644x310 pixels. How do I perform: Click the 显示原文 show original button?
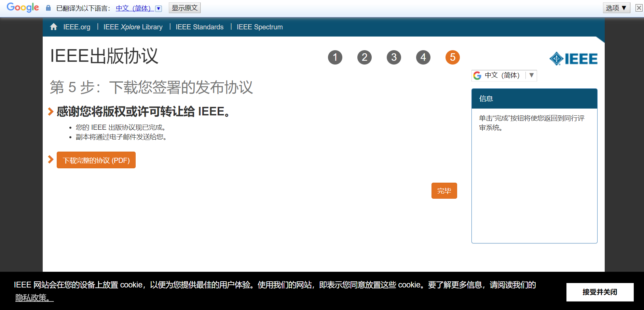(x=184, y=8)
